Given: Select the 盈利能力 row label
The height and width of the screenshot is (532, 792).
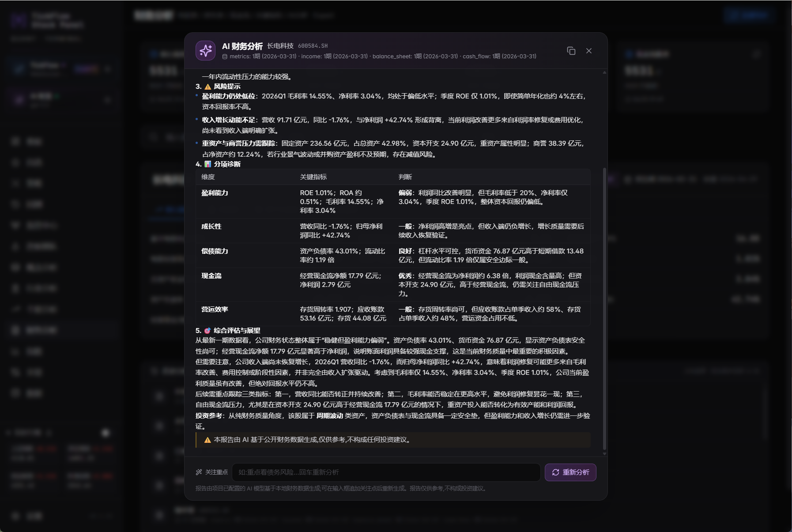Looking at the screenshot, I should [x=215, y=193].
